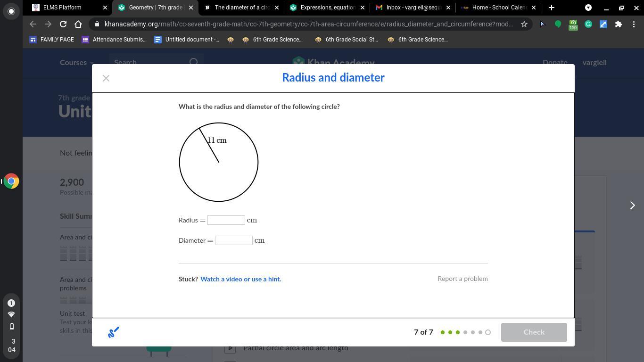Open the tab search dropdown arrow

(x=588, y=8)
